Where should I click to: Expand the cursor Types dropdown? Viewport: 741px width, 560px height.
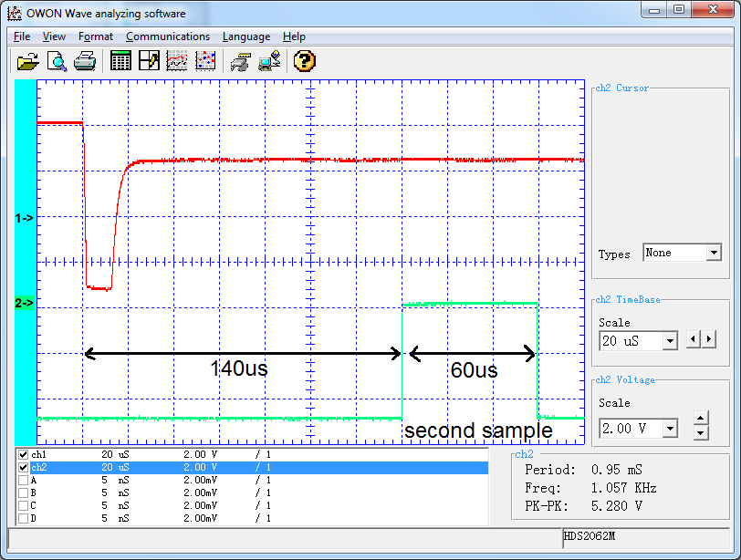click(713, 254)
